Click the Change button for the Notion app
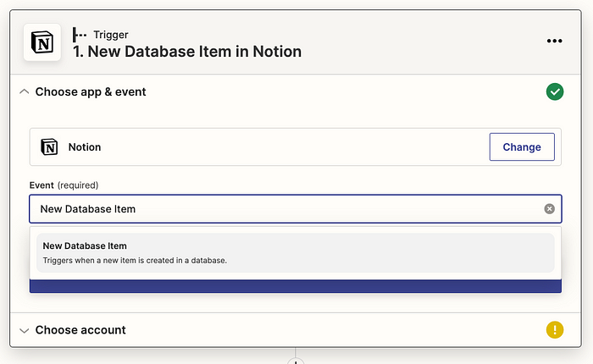Viewport: 593px width, 364px height. 522,146
